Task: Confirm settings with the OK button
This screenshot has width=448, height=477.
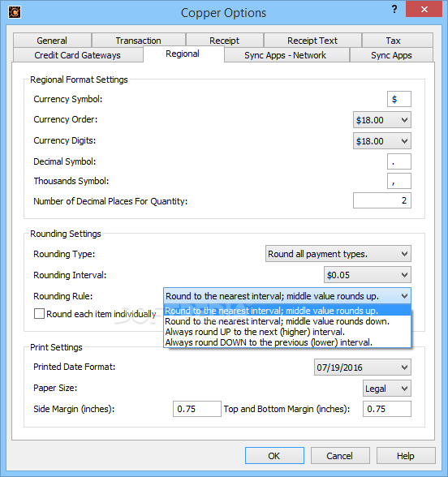Action: 274,456
